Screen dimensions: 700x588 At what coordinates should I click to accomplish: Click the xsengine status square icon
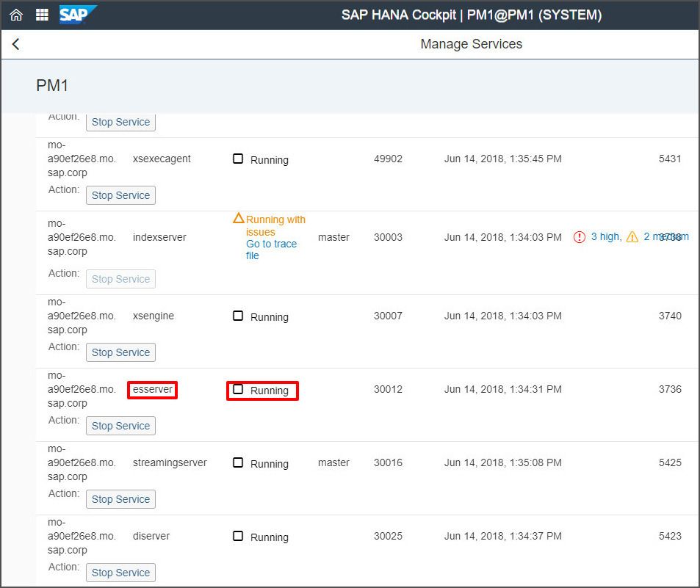238,316
